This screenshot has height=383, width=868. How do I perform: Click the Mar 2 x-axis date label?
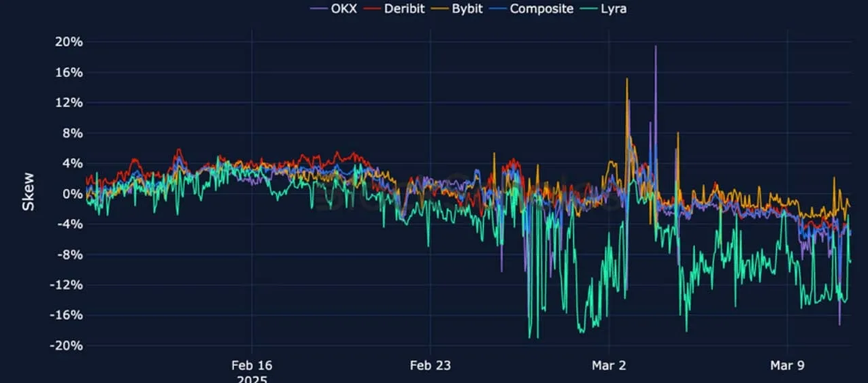pos(609,365)
